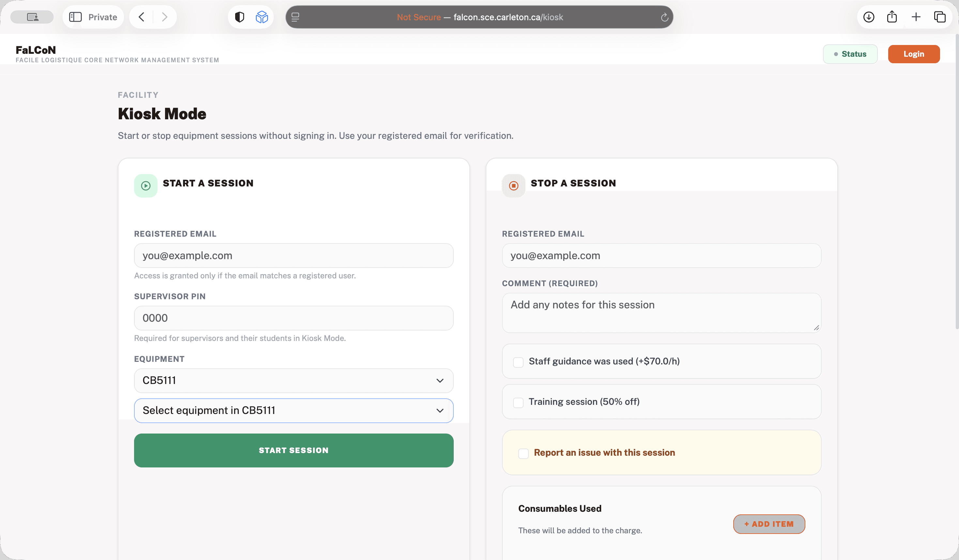Tick Report an issue with this session
This screenshot has height=560, width=959.
(x=524, y=453)
